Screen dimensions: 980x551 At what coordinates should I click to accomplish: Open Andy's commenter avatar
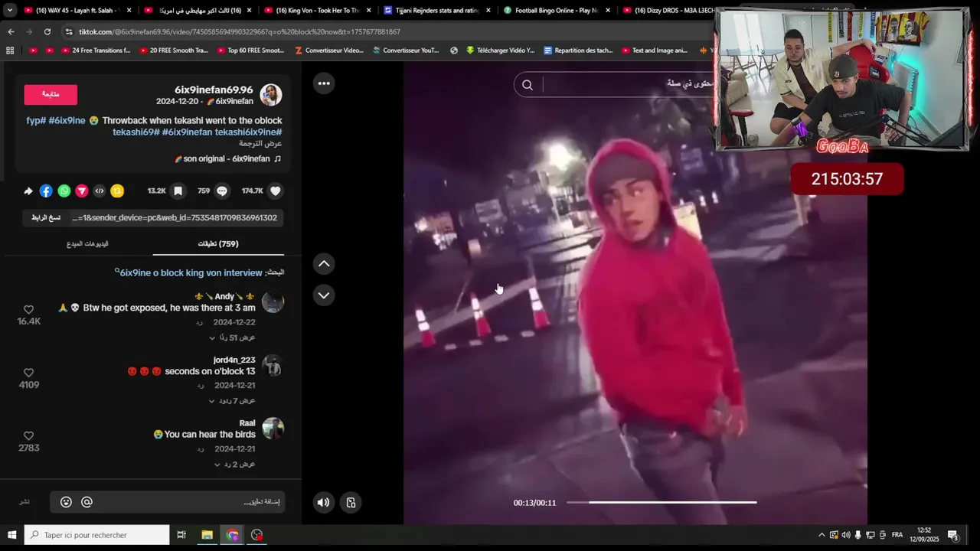click(x=273, y=302)
